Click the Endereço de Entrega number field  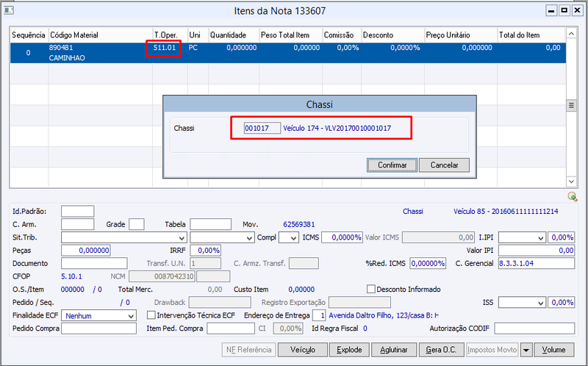tap(319, 315)
